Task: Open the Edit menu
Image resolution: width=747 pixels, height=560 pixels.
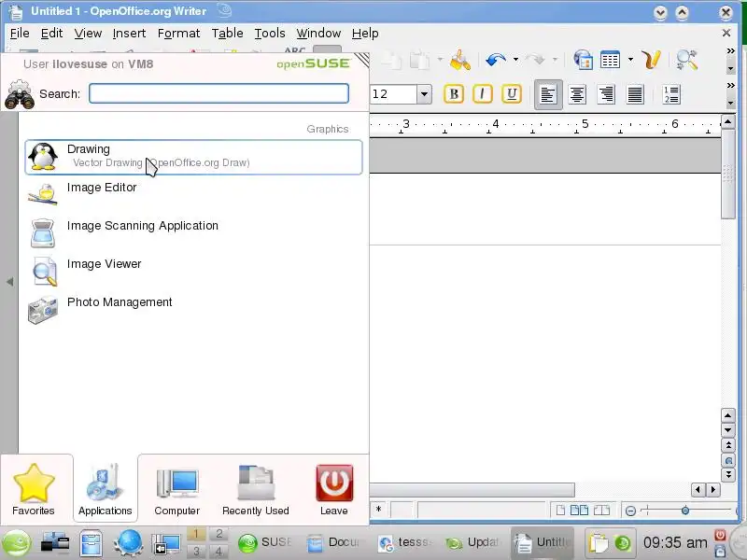Action: (x=51, y=34)
